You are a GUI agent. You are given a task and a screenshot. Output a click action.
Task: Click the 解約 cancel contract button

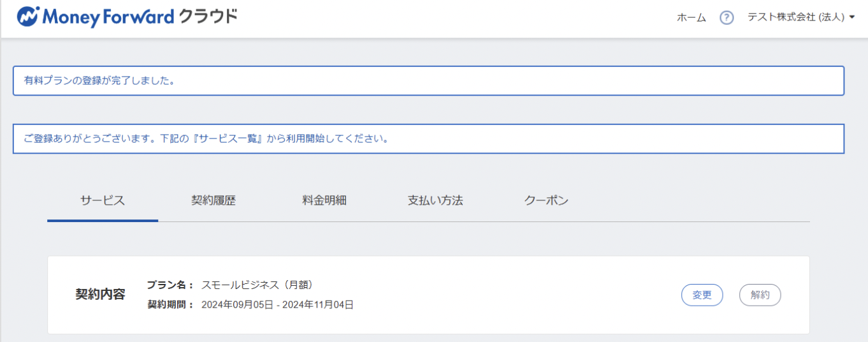[760, 295]
